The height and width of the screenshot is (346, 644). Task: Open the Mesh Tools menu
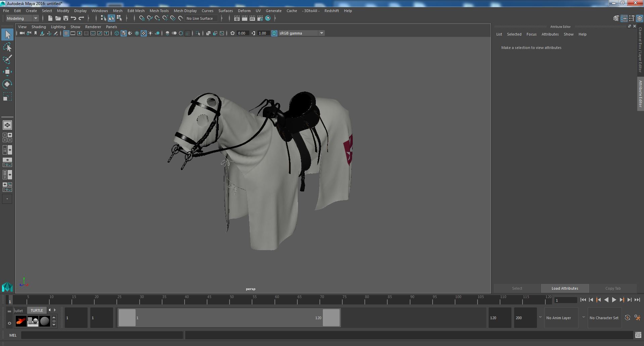(x=159, y=11)
